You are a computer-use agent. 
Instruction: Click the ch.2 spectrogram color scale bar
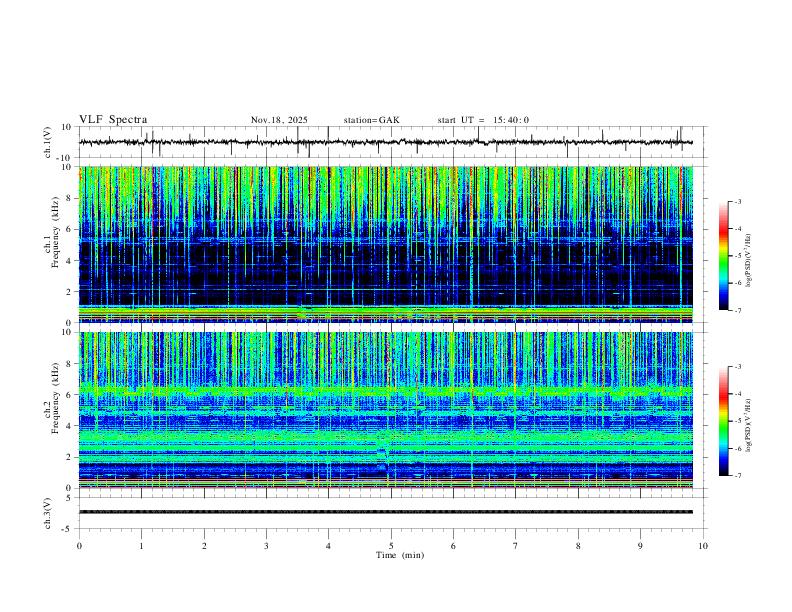723,421
